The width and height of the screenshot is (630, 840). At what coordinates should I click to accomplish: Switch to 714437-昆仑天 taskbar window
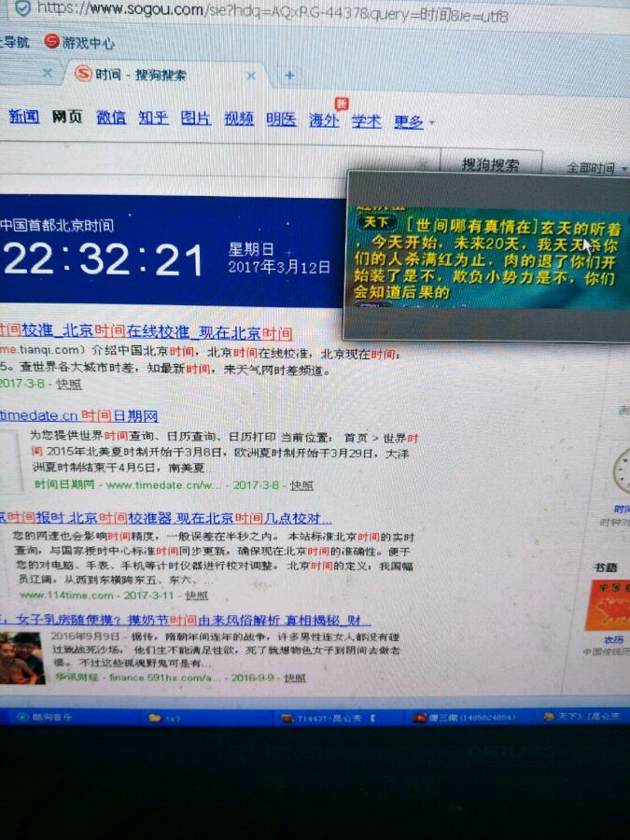pyautogui.click(x=328, y=719)
